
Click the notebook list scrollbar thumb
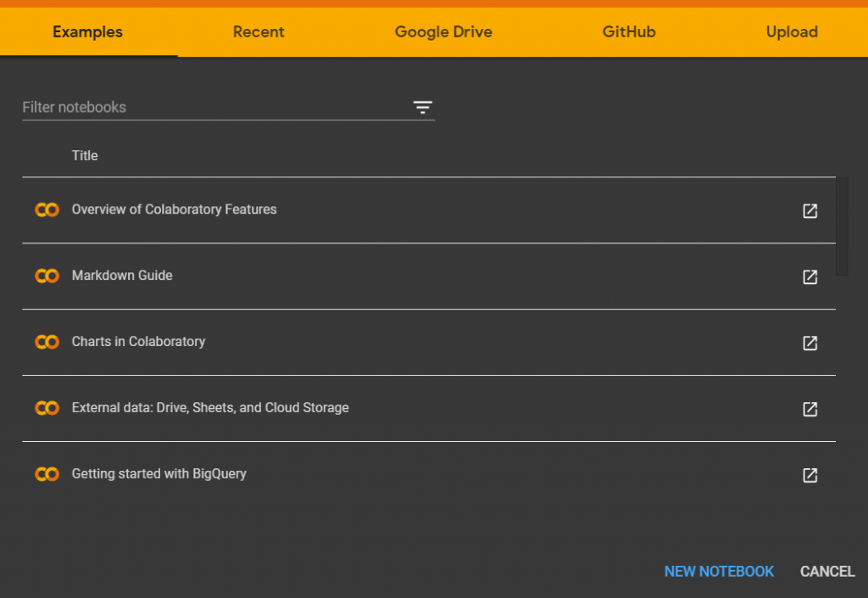click(x=842, y=226)
